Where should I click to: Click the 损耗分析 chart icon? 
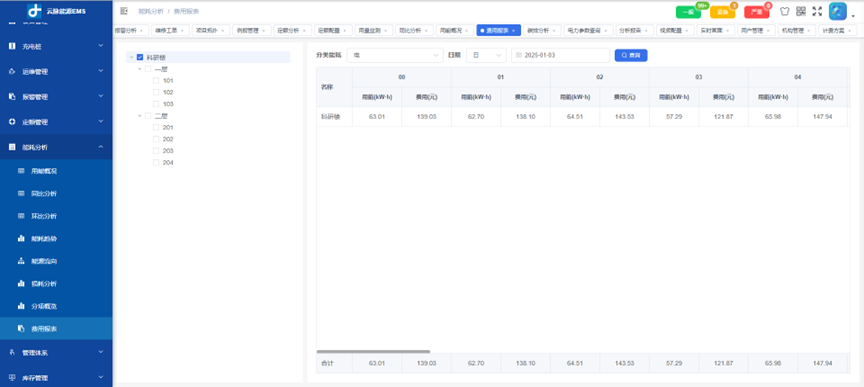21,284
